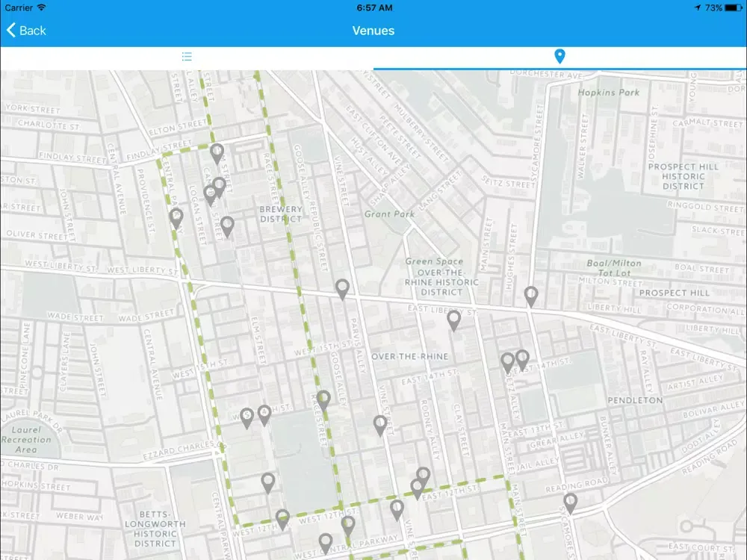
Task: Tap the PENDLETON neighborhood label
Action: click(x=635, y=400)
